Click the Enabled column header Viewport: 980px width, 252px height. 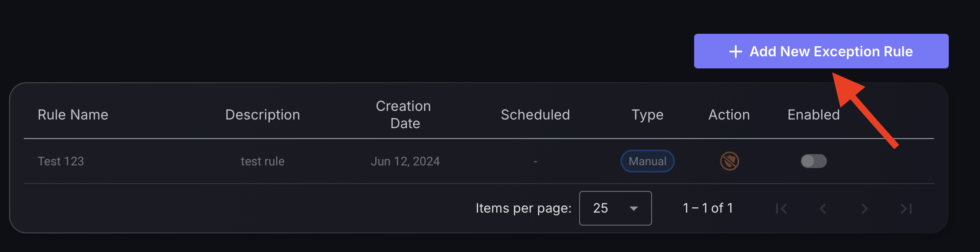813,115
